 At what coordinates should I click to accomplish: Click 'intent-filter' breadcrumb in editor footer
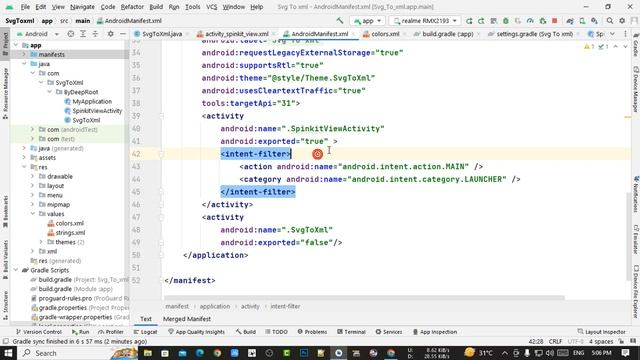(285, 306)
